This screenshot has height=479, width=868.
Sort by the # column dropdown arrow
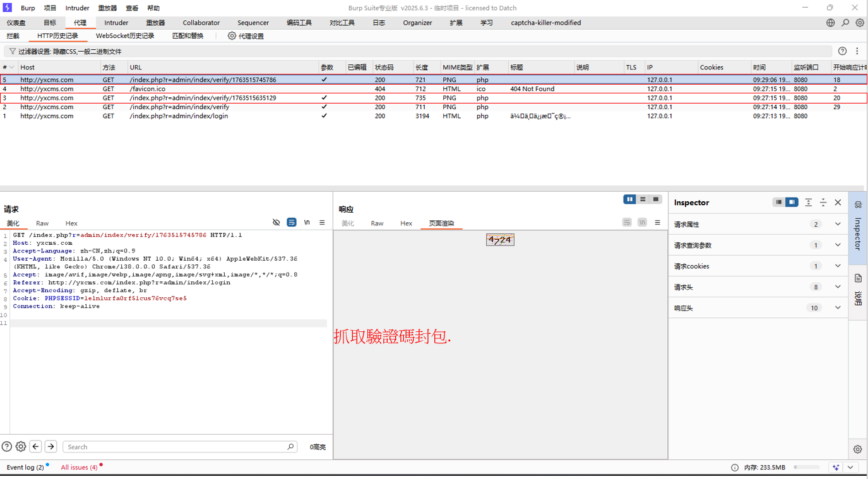(x=11, y=67)
